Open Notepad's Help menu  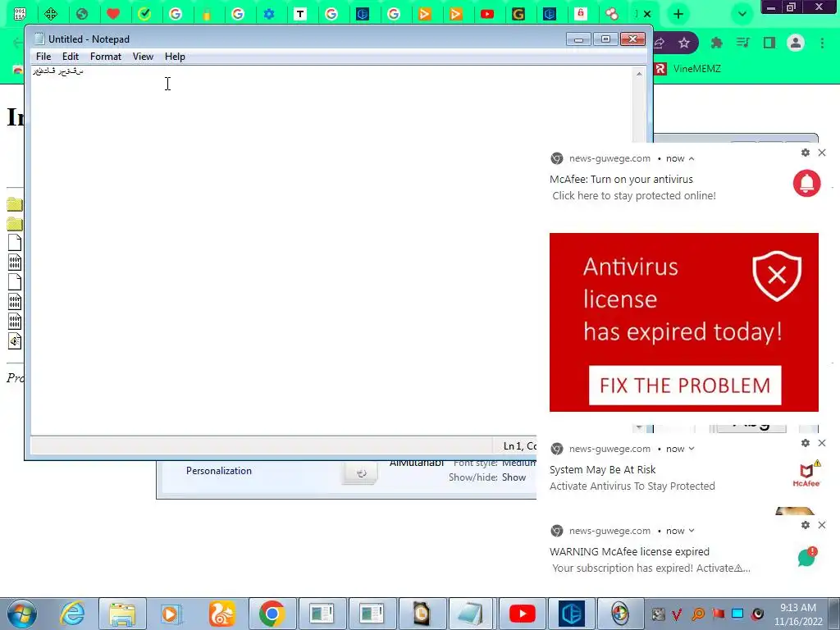click(175, 57)
